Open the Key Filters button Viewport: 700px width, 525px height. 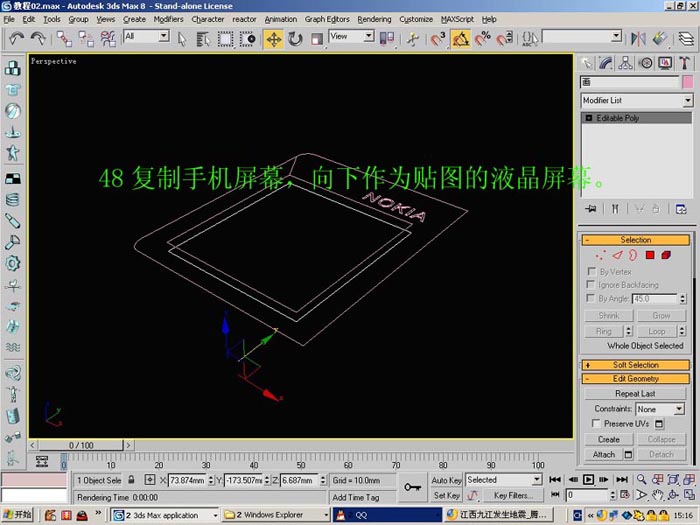511,496
